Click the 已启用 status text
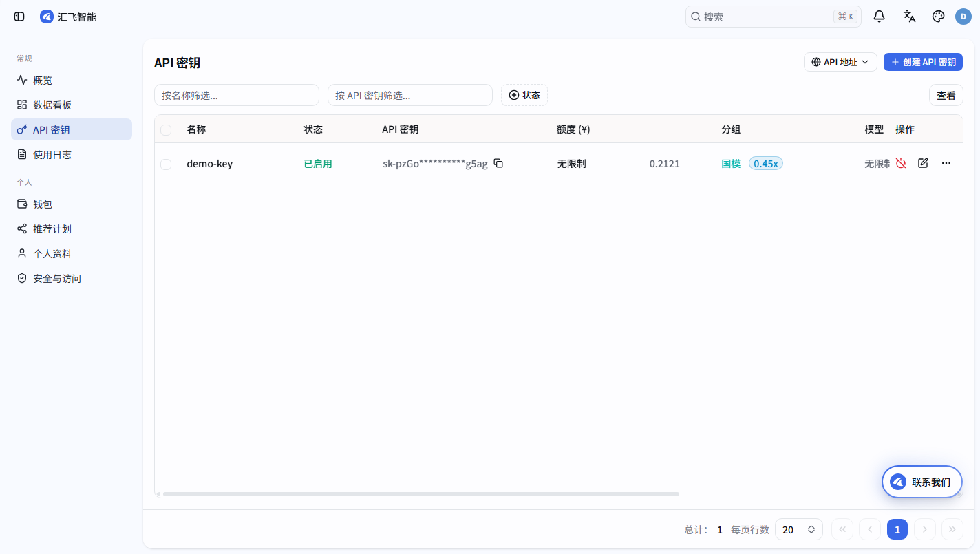 (x=318, y=164)
